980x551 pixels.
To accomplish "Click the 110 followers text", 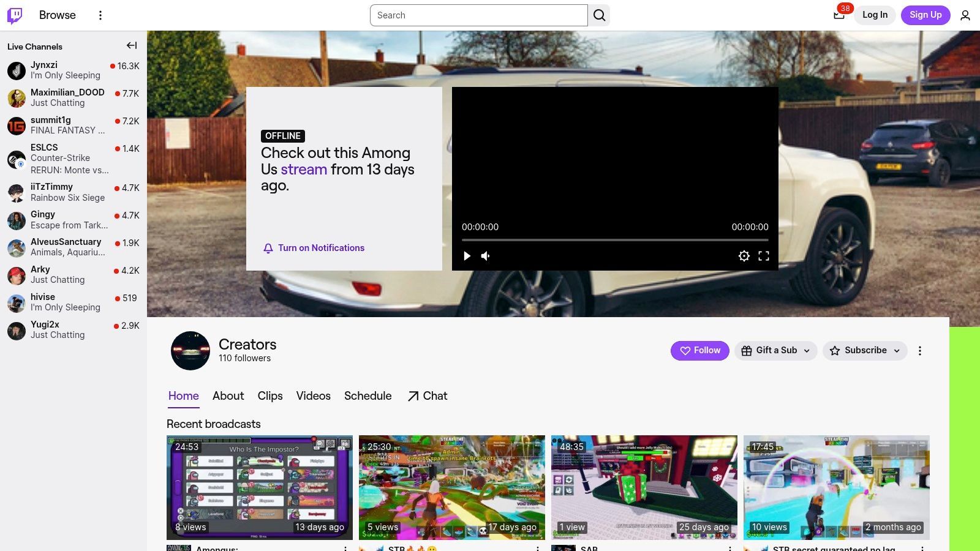I will click(244, 358).
